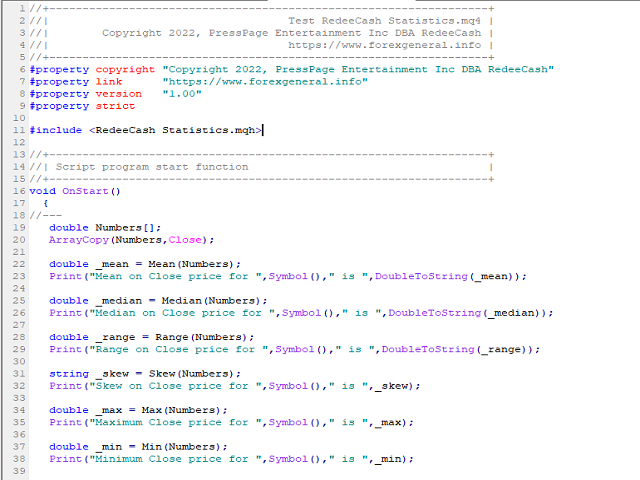
Task: Click the "https://www.forexgeneral.info" string on line 7
Action: [x=265, y=82]
